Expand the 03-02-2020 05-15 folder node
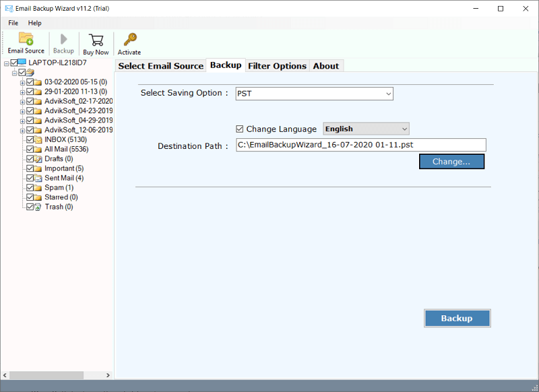Image resolution: width=539 pixels, height=392 pixels. pyautogui.click(x=22, y=83)
